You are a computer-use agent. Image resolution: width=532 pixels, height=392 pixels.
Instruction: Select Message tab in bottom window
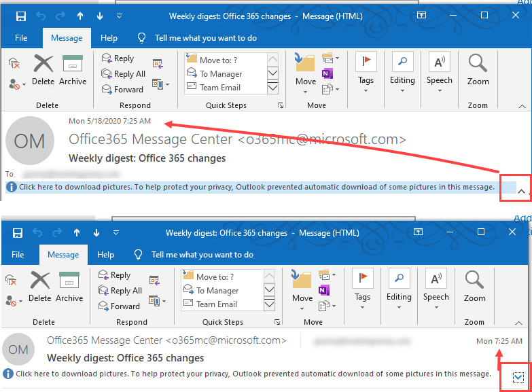63,255
